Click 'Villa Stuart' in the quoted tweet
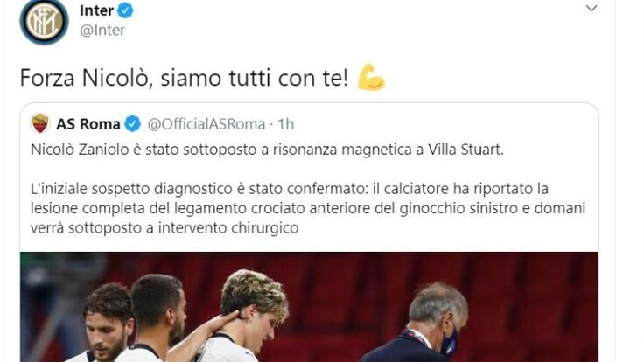This screenshot has height=362, width=644. pos(465,150)
